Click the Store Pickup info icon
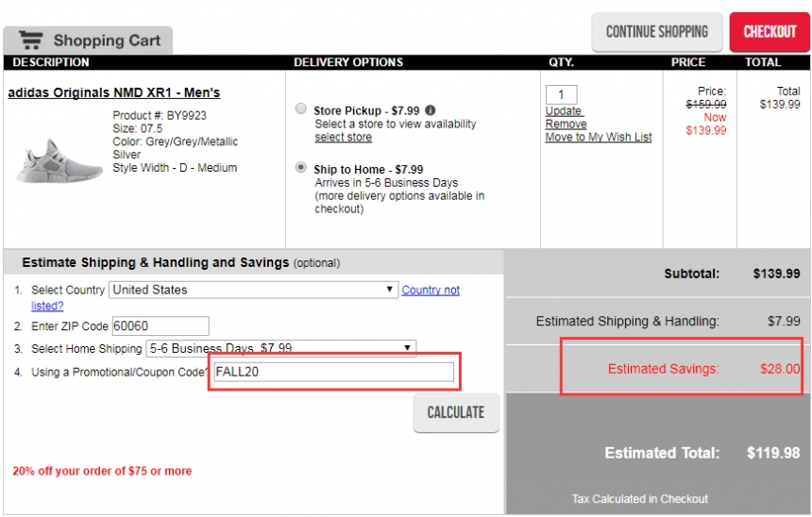The width and height of the screenshot is (812, 517). point(430,110)
